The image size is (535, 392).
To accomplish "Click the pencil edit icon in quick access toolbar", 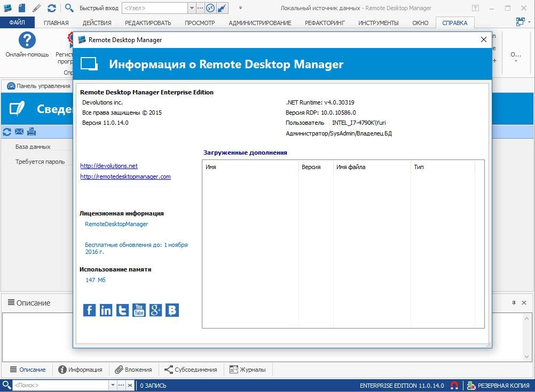I will [x=37, y=7].
